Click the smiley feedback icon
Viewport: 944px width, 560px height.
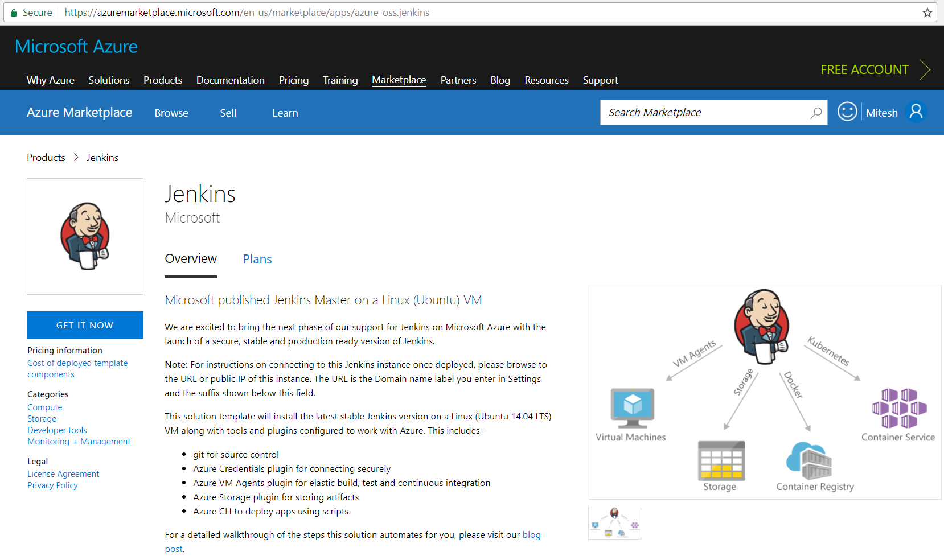pos(847,112)
